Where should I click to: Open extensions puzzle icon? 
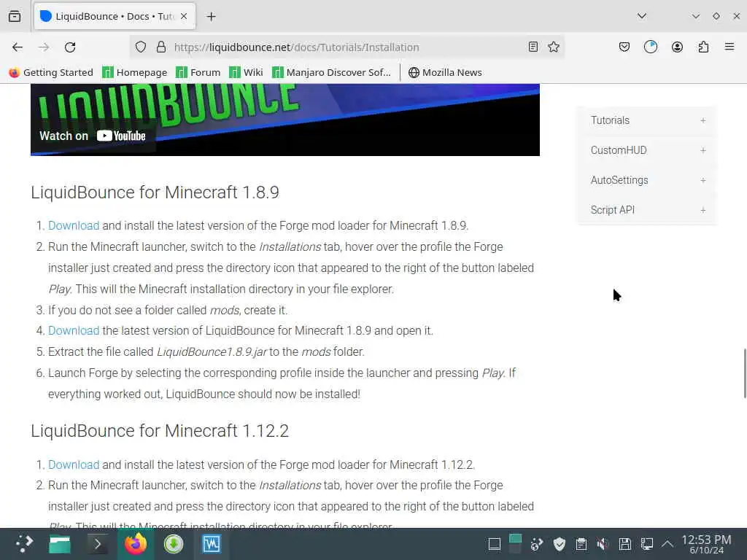tap(703, 47)
